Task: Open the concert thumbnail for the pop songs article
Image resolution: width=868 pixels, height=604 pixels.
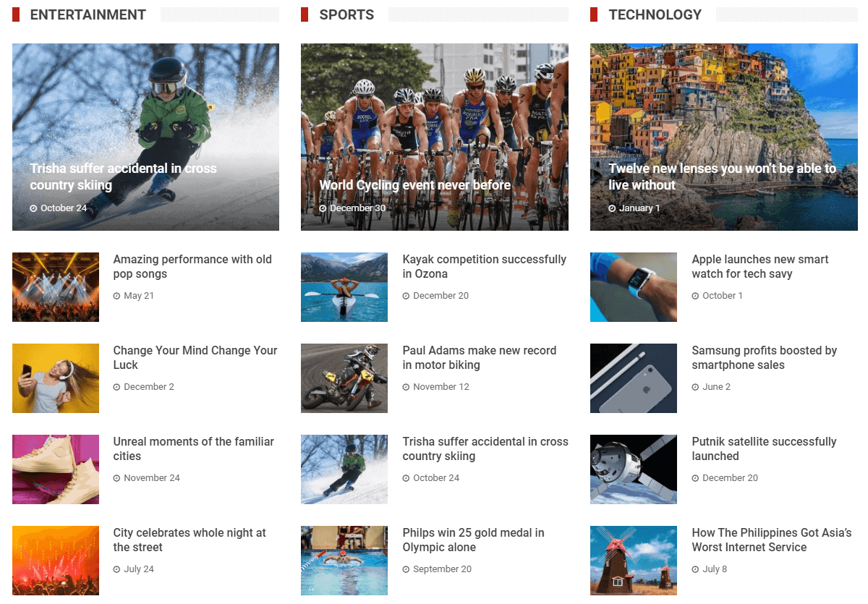Action: coord(56,287)
